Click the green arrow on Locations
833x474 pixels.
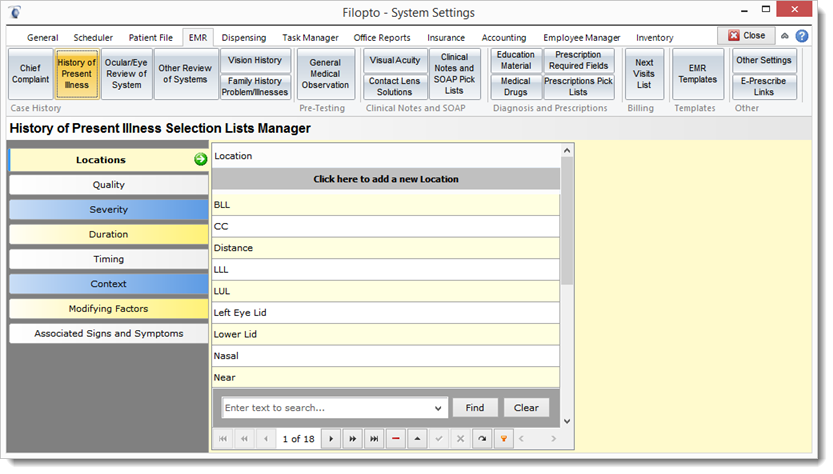click(200, 159)
